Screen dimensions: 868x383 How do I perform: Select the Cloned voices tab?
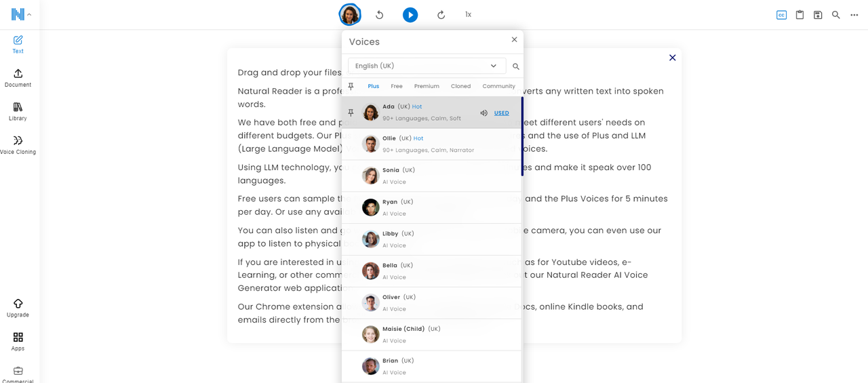pos(460,86)
